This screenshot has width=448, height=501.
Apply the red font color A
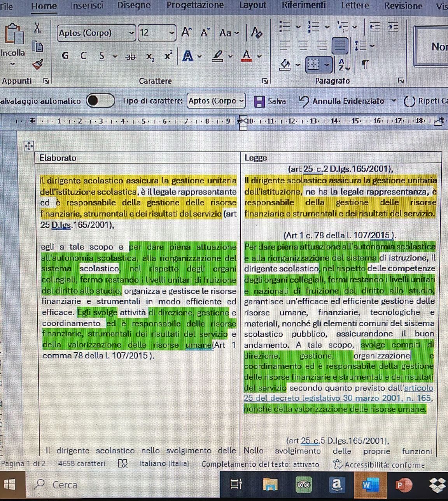246,56
